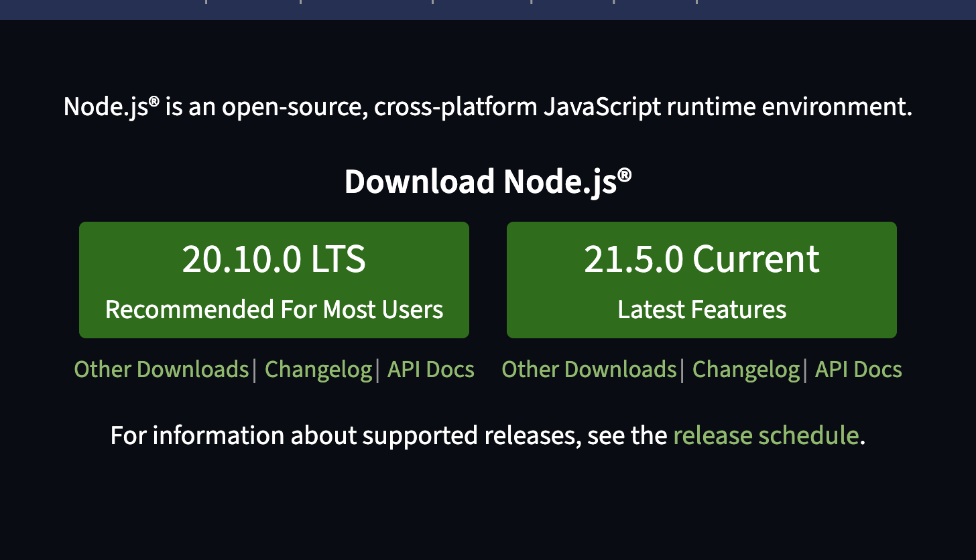View the Changelog for 20.10.0 LTS
The image size is (976, 560).
(x=318, y=370)
